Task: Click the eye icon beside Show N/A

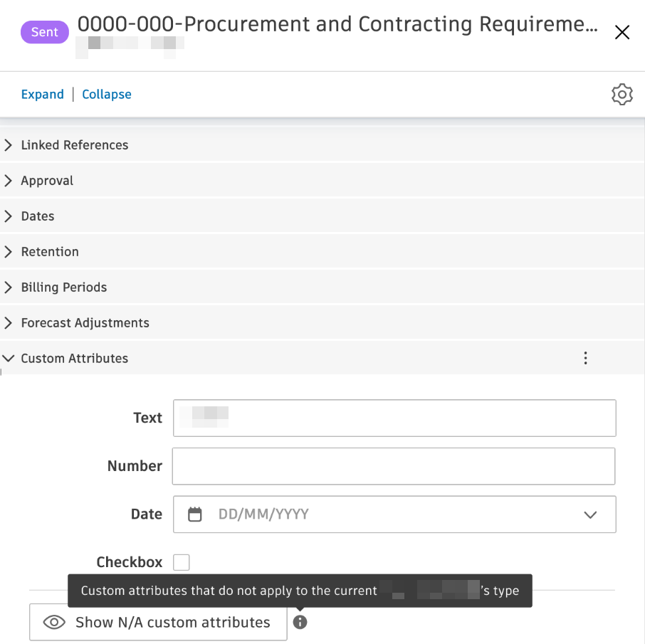Action: click(x=54, y=621)
